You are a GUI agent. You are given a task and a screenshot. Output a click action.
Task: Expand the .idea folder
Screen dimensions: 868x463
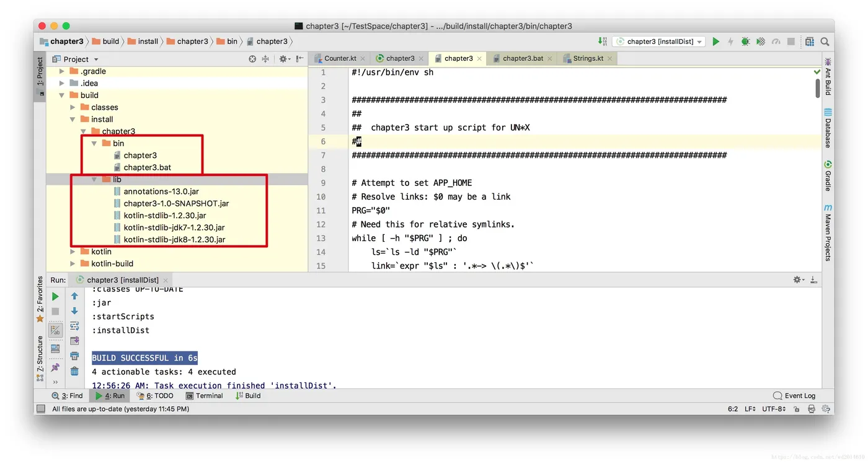(x=62, y=83)
